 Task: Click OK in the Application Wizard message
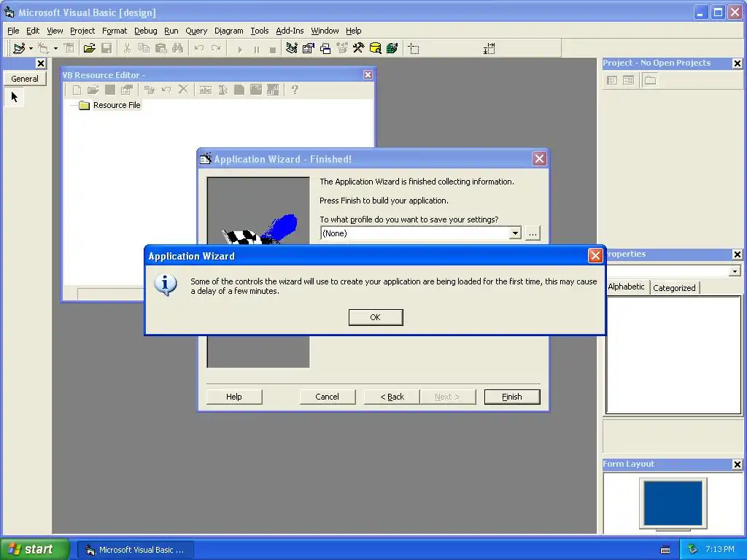point(376,317)
